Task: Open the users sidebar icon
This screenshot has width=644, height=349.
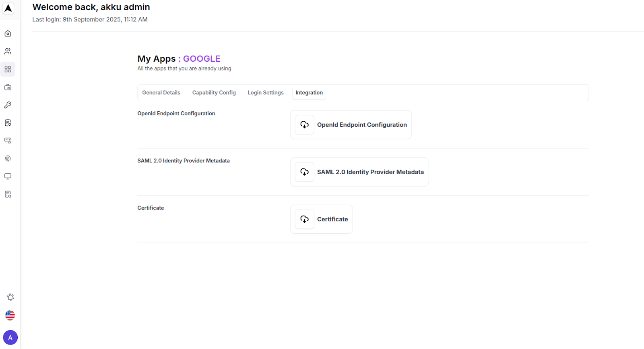Action: click(8, 51)
